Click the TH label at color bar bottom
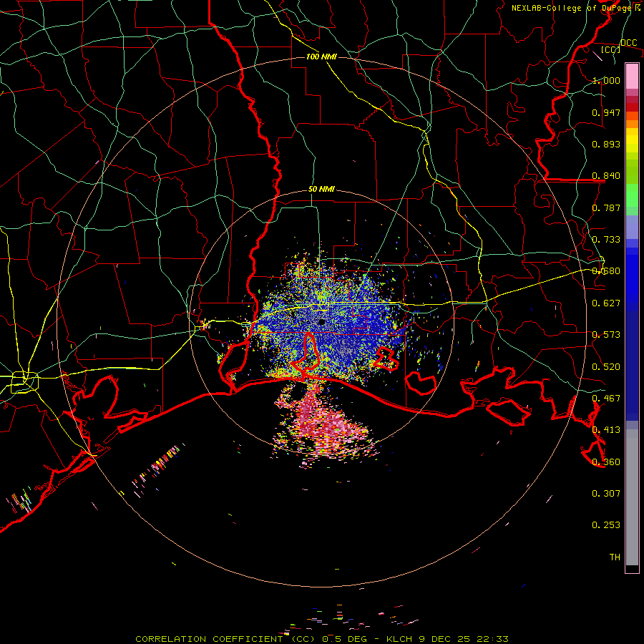Screen dimensions: 644x644 point(615,557)
